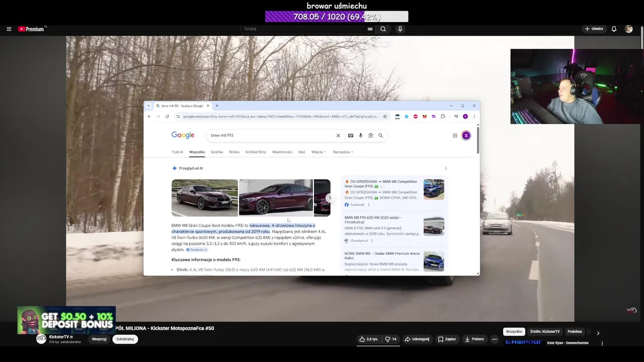Advance the image carousel with next arrow
Viewport: 644px width, 362px height.
click(330, 198)
